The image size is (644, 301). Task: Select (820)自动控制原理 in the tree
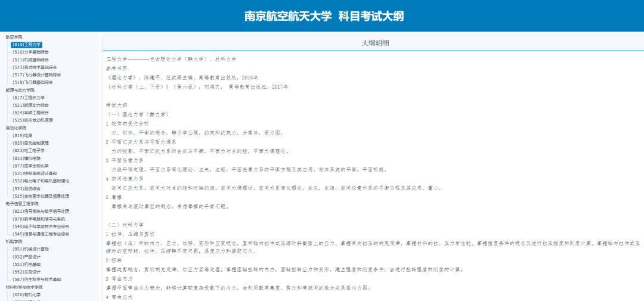click(x=30, y=143)
